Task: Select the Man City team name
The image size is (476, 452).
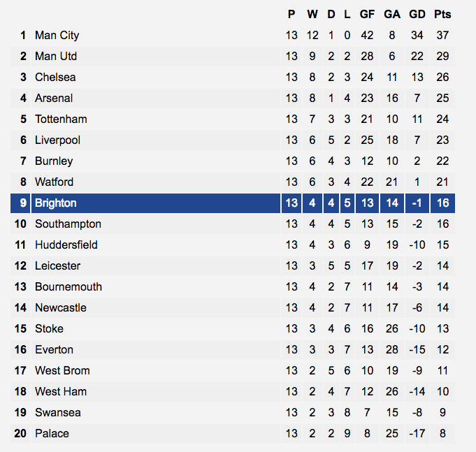Action: tap(57, 35)
